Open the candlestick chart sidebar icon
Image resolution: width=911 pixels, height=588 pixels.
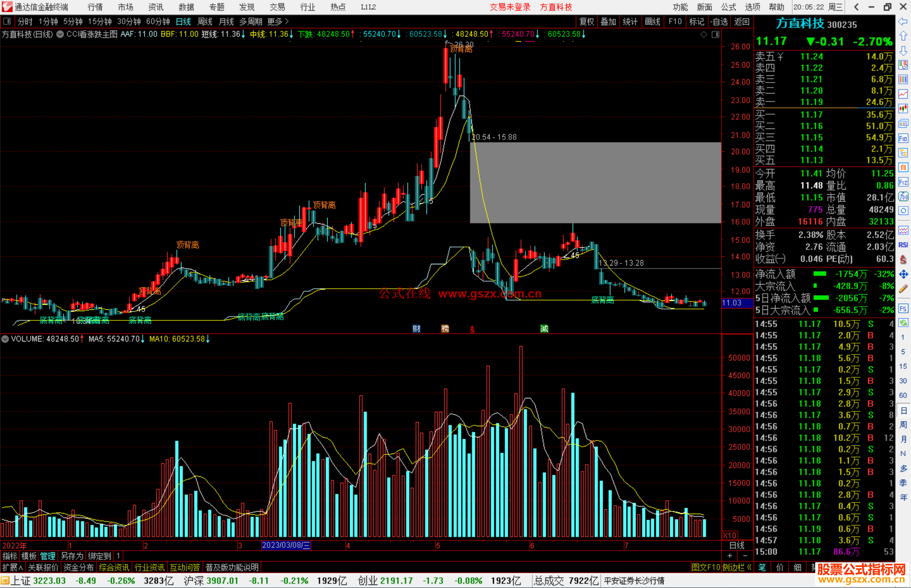(903, 109)
